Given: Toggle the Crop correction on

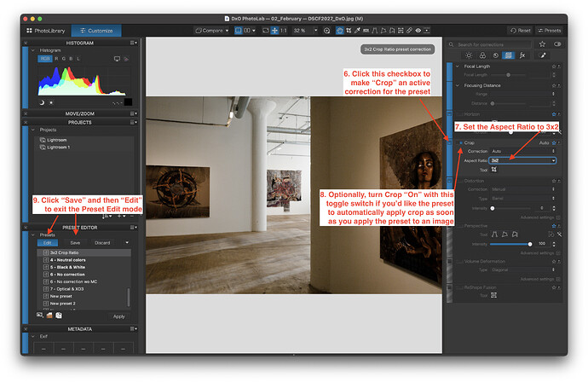Looking at the screenshot, I should 460,143.
